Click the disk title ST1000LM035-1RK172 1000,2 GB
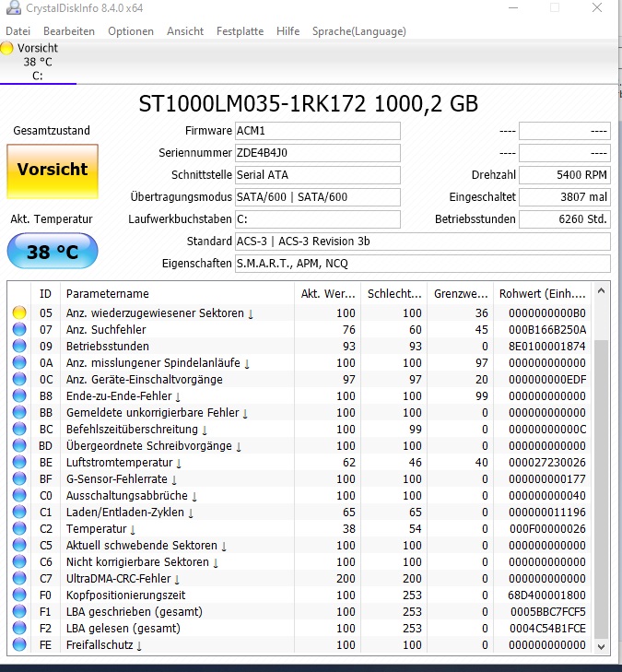This screenshot has height=672, width=622. (309, 104)
